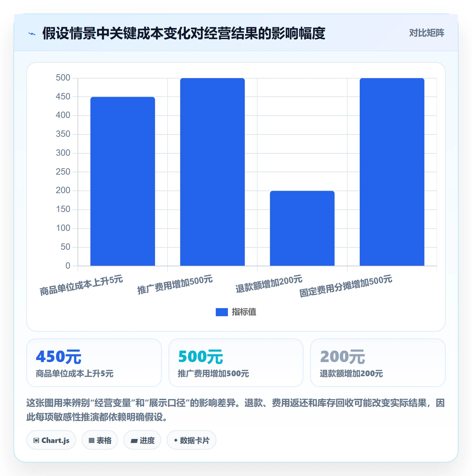This screenshot has width=472, height=476.
Task: Click the y-axis value 0
Action: coord(68,266)
